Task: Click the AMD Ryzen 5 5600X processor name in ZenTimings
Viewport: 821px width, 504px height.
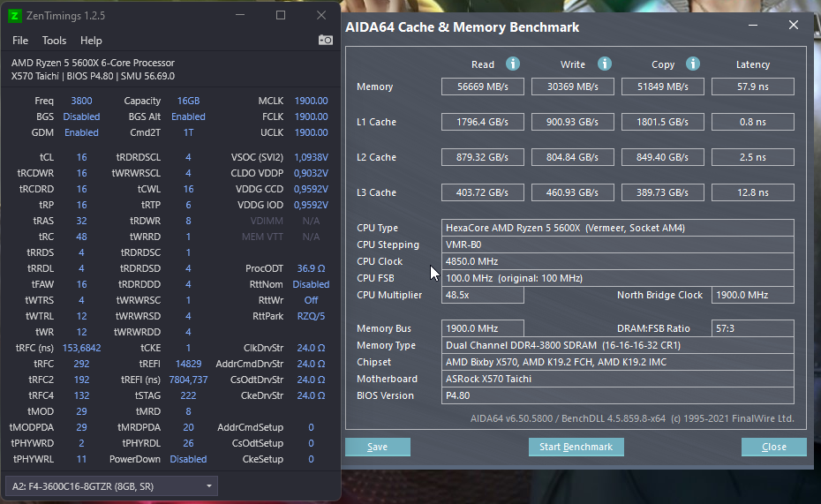Action: pos(94,63)
